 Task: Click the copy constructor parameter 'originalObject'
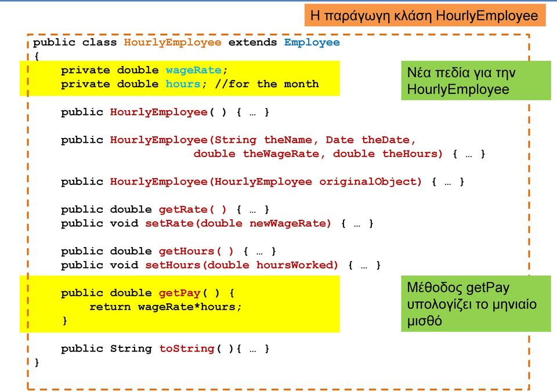(x=367, y=182)
